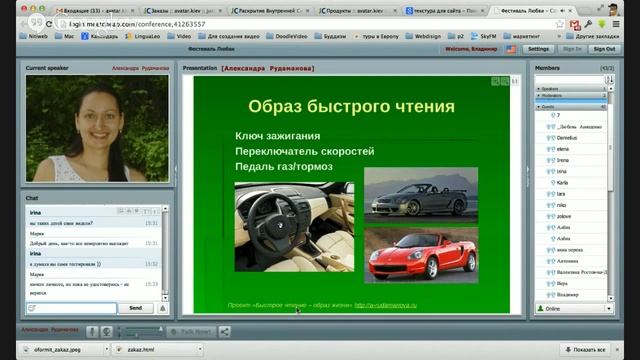Viewport: 640px width, 360px height.
Task: Click the Talk Now button
Action: 191,332
